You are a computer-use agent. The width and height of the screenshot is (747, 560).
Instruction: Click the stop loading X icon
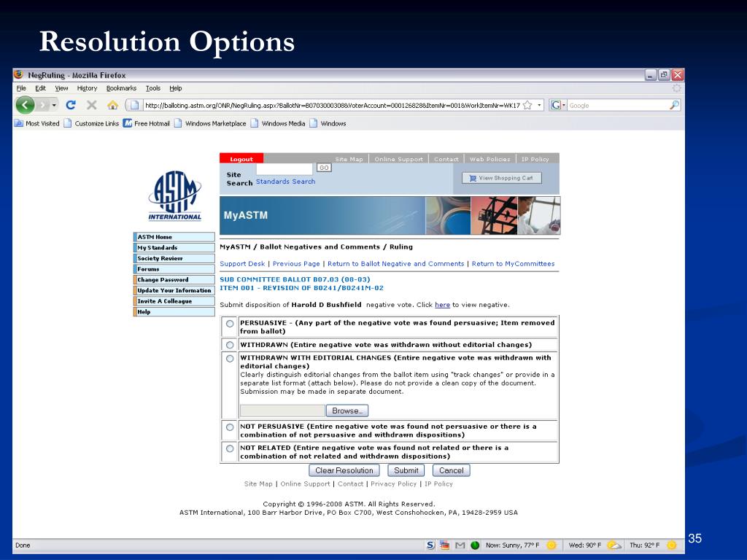tap(92, 105)
